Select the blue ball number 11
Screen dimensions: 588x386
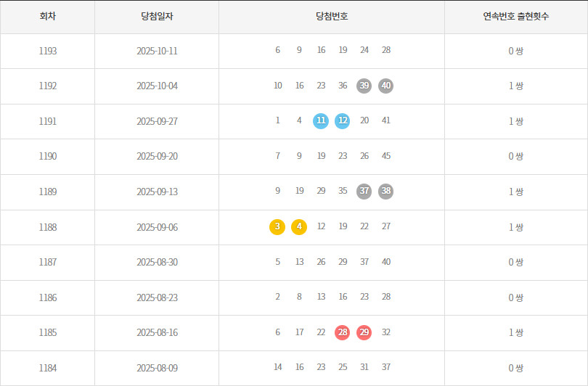tap(321, 121)
